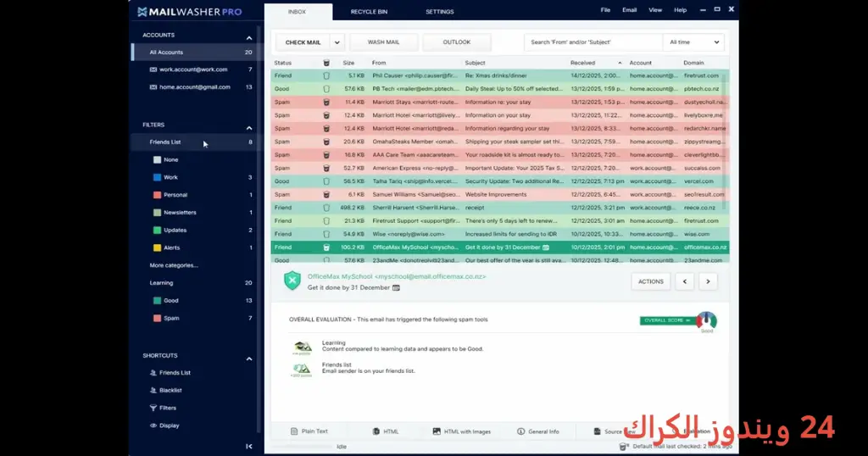Open the All time filter dropdown
The width and height of the screenshot is (868, 456).
[694, 42]
